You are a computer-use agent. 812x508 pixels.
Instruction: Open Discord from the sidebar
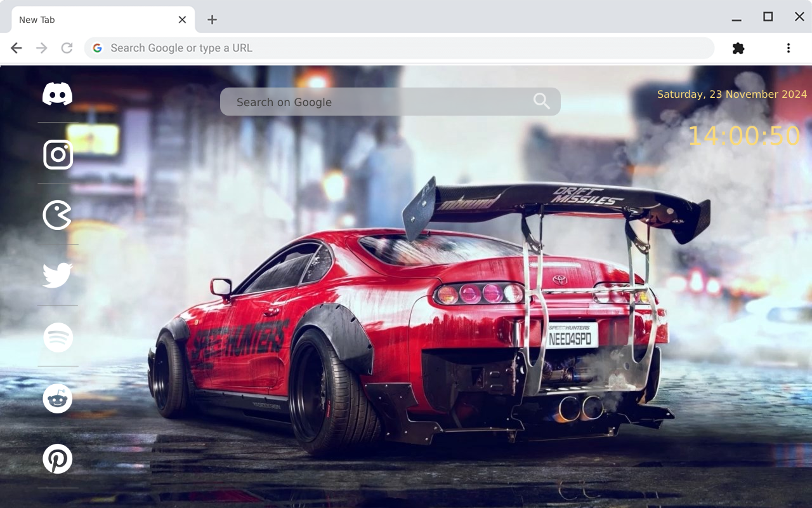coord(58,93)
